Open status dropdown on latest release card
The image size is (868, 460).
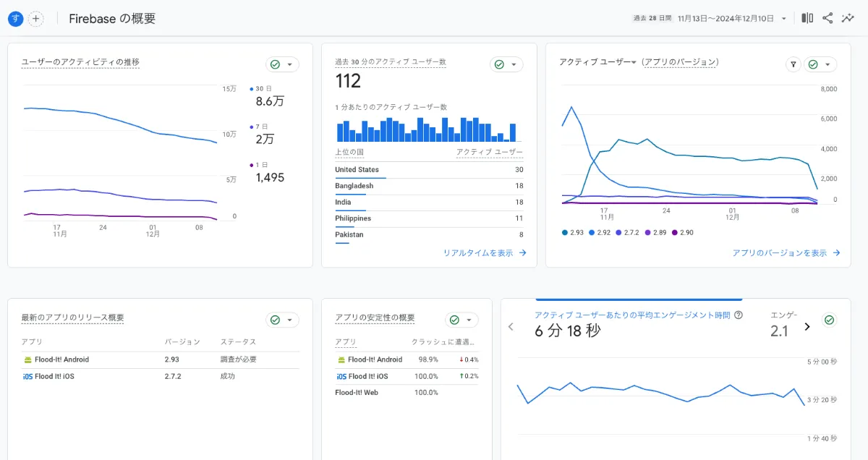pyautogui.click(x=283, y=320)
